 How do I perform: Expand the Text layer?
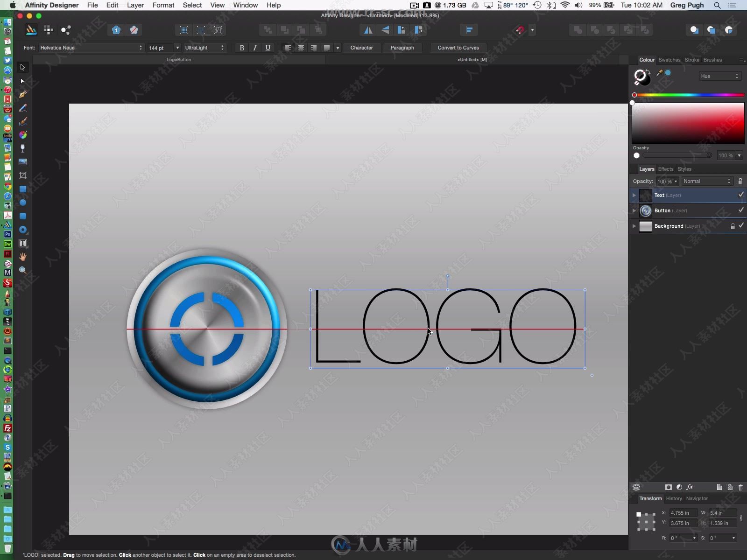(634, 195)
